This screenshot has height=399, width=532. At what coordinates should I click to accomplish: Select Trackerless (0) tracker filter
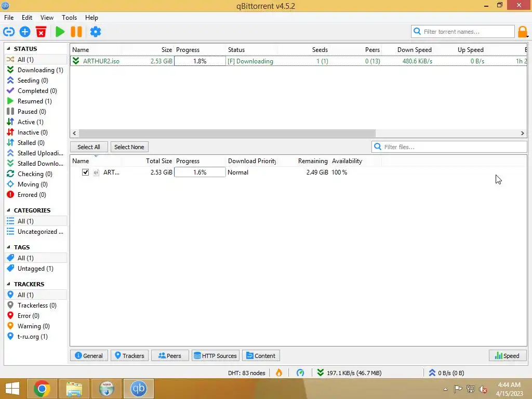click(x=36, y=305)
